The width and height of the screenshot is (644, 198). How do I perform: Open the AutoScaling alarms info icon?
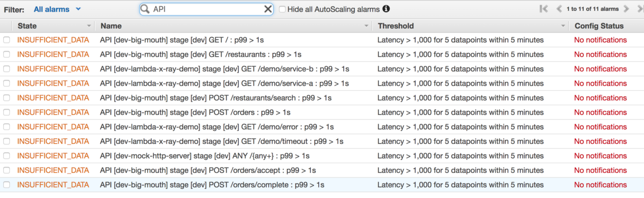pos(386,9)
